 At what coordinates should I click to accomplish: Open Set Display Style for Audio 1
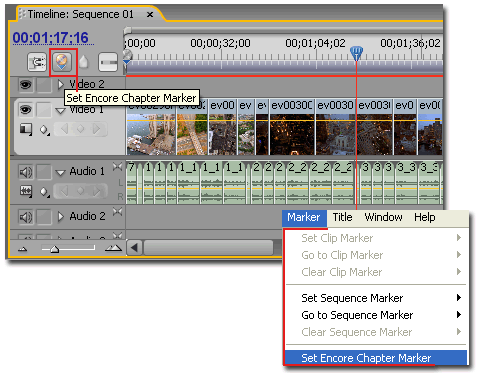(x=26, y=191)
